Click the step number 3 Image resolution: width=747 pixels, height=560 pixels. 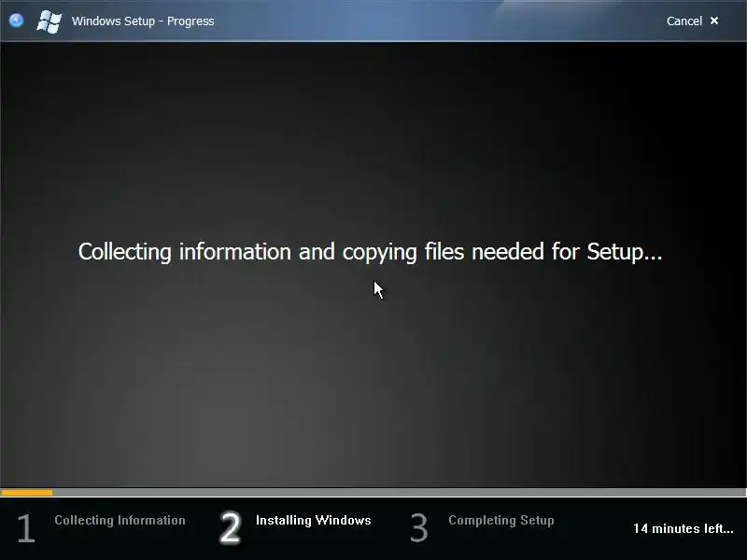click(x=419, y=528)
